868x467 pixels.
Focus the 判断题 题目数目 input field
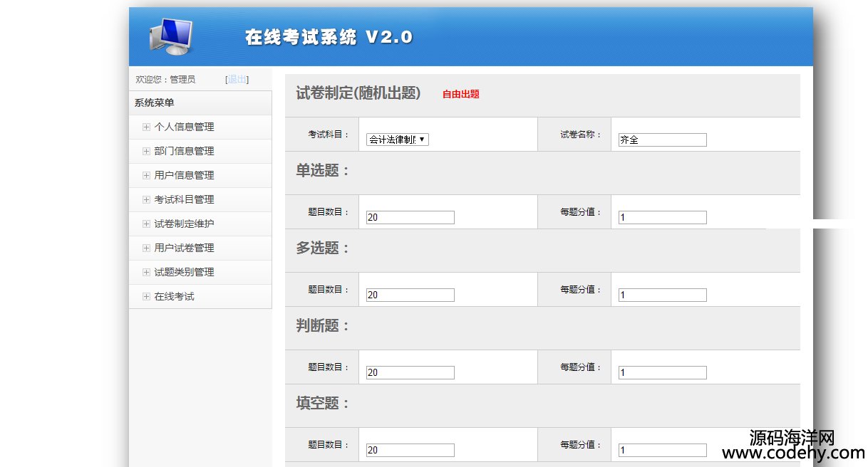coord(410,373)
